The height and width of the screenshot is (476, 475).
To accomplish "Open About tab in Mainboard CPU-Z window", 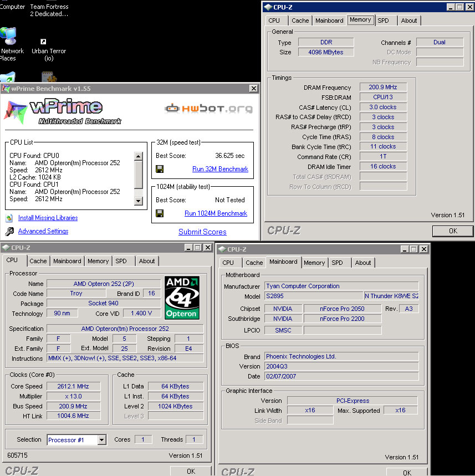I will click(x=363, y=263).
